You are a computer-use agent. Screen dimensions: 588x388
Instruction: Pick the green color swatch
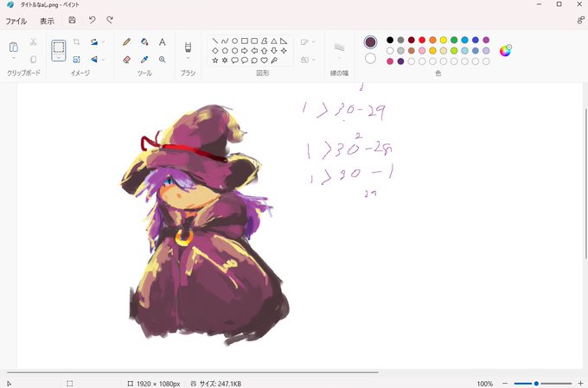pos(454,40)
